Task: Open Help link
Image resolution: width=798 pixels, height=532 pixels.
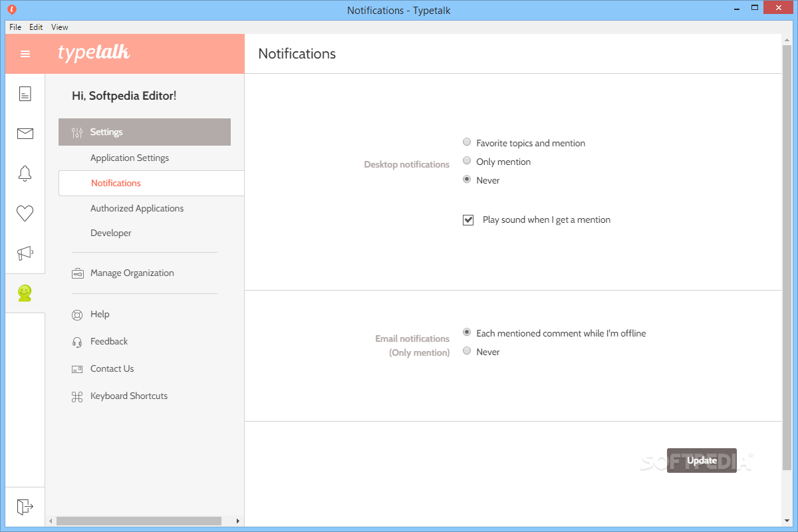Action: (100, 314)
